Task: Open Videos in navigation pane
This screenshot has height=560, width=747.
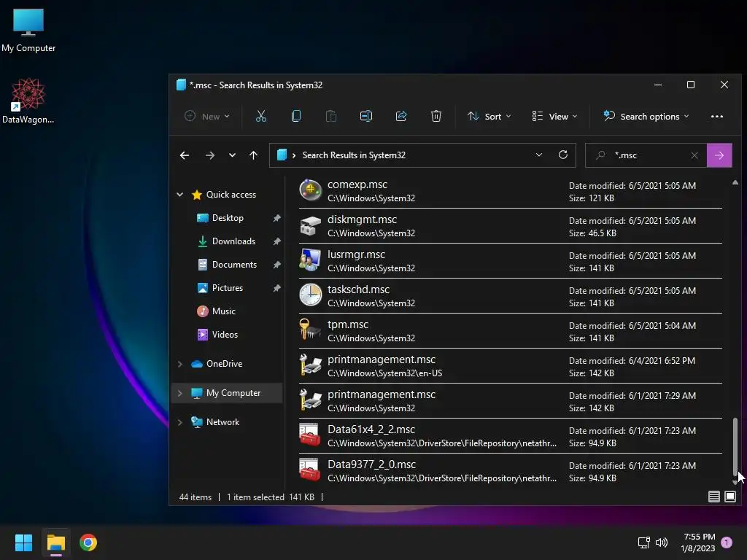Action: click(225, 334)
